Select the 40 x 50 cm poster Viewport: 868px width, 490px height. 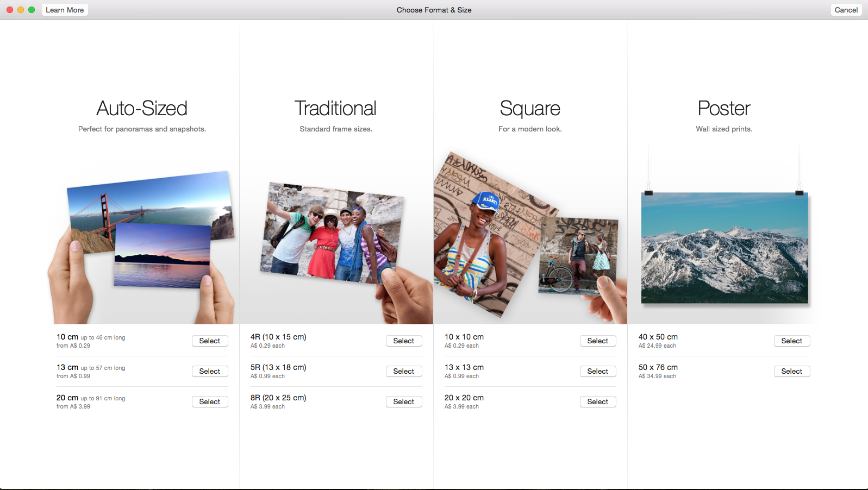tap(791, 341)
